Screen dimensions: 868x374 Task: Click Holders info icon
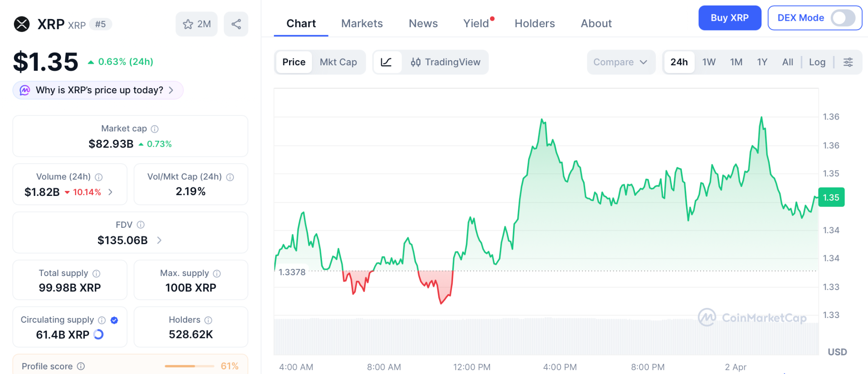(208, 320)
